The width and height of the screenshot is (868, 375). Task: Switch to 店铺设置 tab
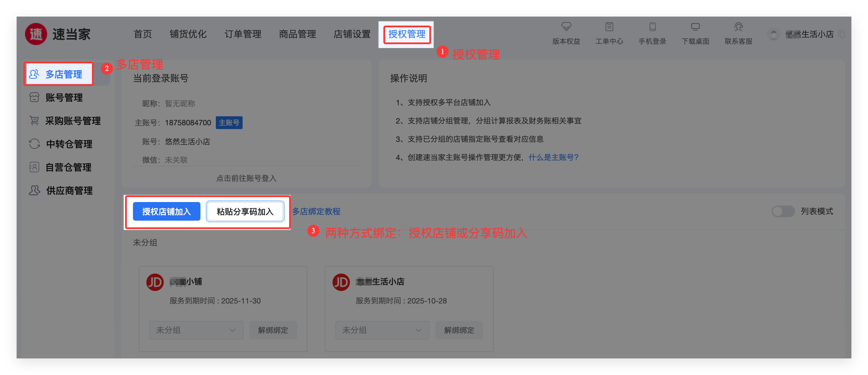[352, 34]
